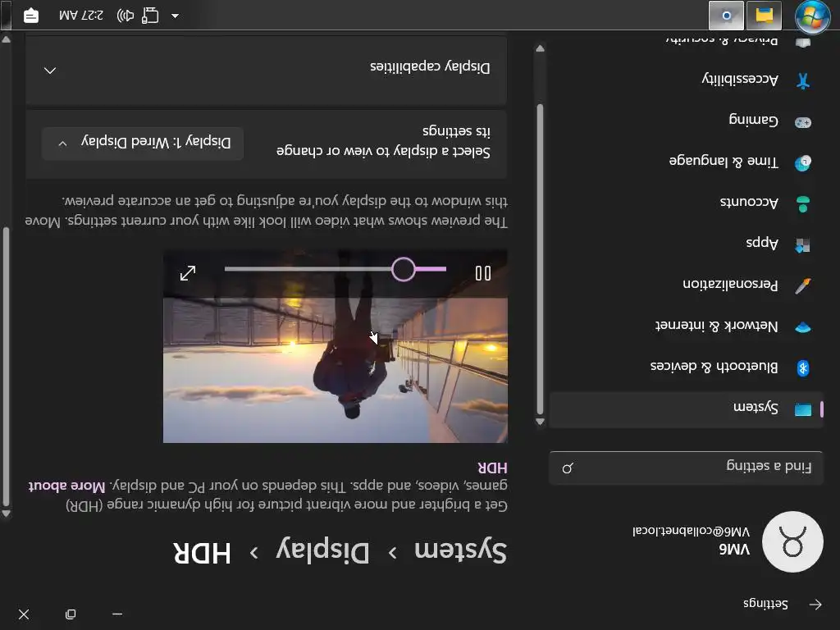Click the Settings gear taskbar button
The width and height of the screenshot is (840, 630).
pos(726,16)
